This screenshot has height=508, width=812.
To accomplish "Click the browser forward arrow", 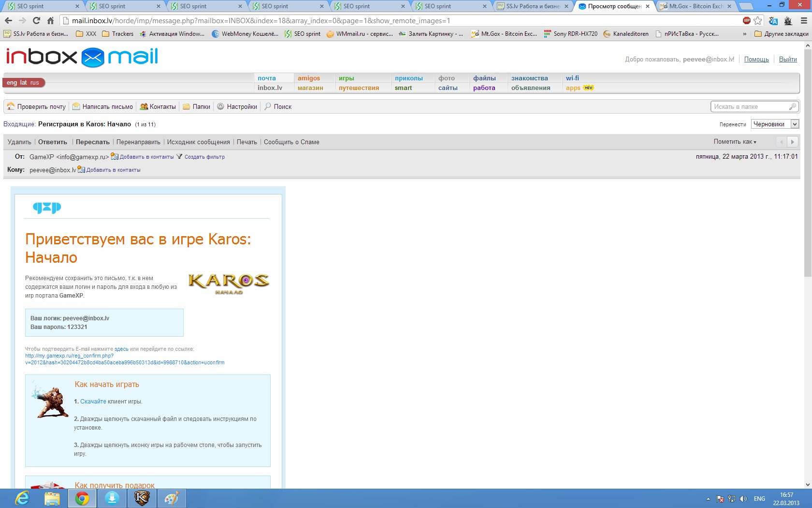I will coord(22,21).
